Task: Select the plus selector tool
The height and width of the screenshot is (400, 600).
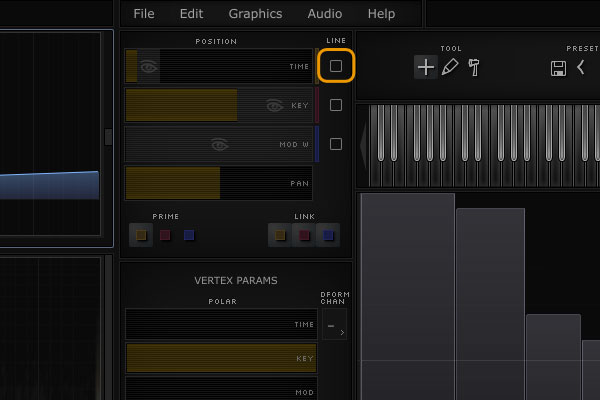Action: pyautogui.click(x=426, y=67)
